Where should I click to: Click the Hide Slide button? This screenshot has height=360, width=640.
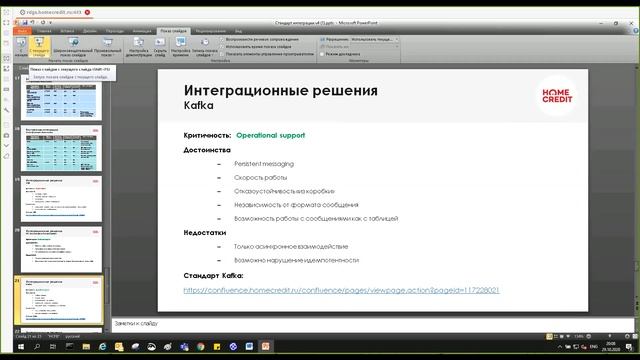(x=160, y=47)
